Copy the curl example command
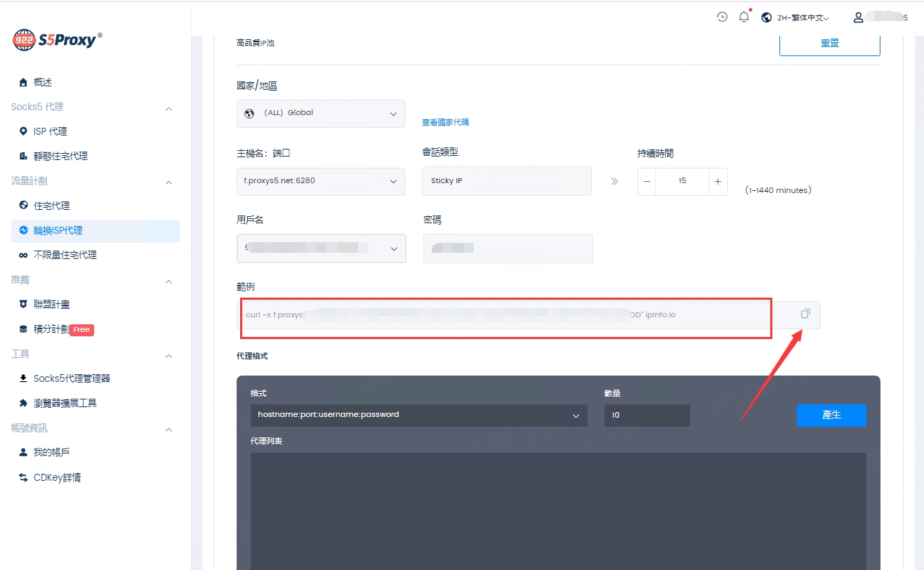924x570 pixels. [x=805, y=314]
